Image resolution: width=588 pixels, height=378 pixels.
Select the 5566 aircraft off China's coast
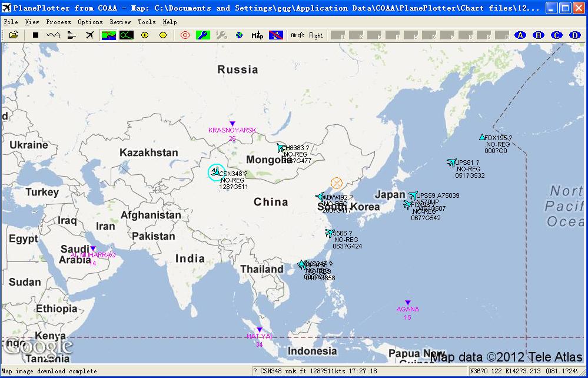click(x=330, y=233)
